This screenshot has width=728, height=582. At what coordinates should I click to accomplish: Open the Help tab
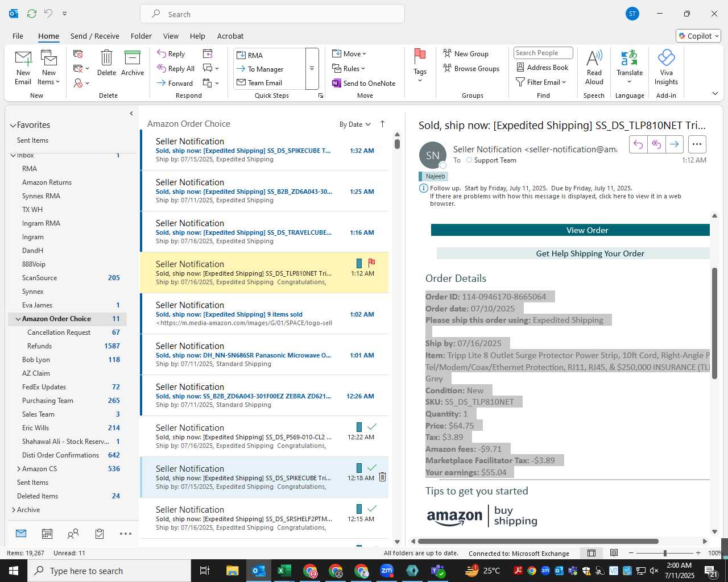[197, 36]
